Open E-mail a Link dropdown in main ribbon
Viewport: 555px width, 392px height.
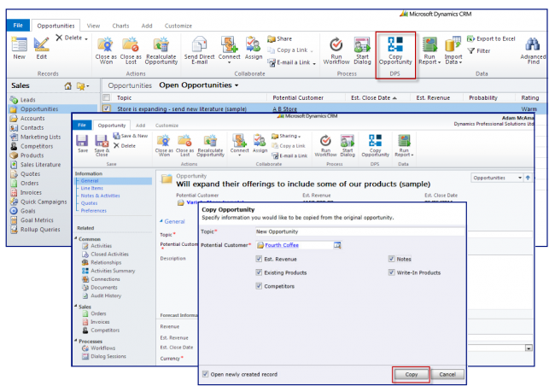(x=314, y=63)
